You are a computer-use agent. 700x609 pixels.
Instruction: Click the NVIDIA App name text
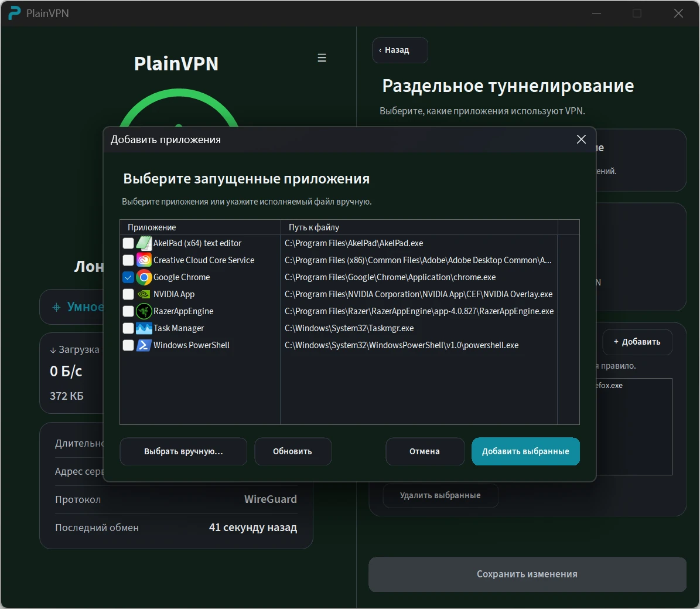click(174, 294)
